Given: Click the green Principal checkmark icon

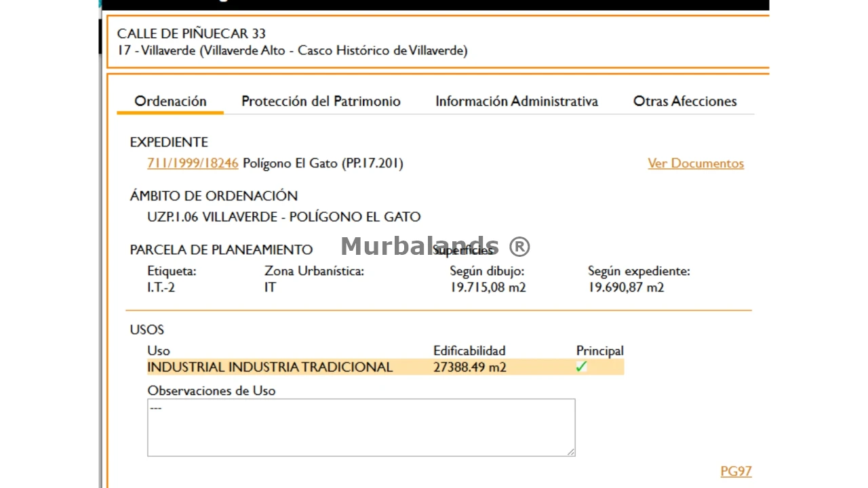Looking at the screenshot, I should pyautogui.click(x=581, y=367).
